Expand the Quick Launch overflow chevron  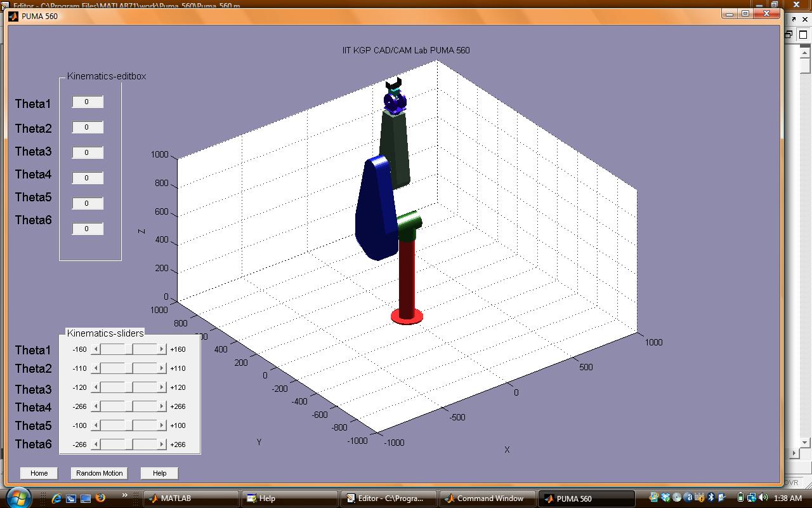124,495
